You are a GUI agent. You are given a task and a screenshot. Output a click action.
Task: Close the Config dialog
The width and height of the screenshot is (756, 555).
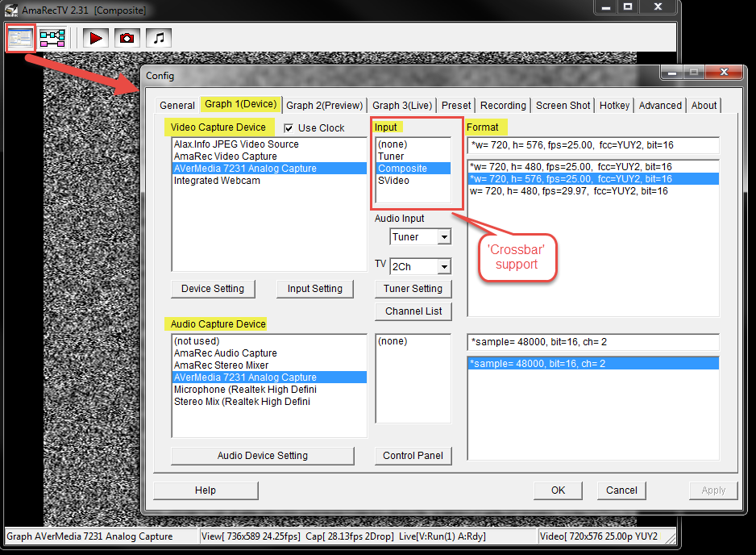pos(723,73)
